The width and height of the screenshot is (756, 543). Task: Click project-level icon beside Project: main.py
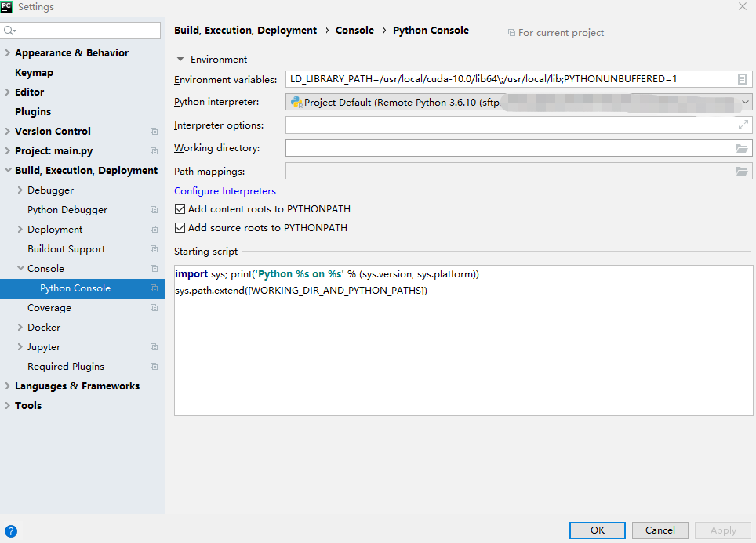pyautogui.click(x=154, y=150)
